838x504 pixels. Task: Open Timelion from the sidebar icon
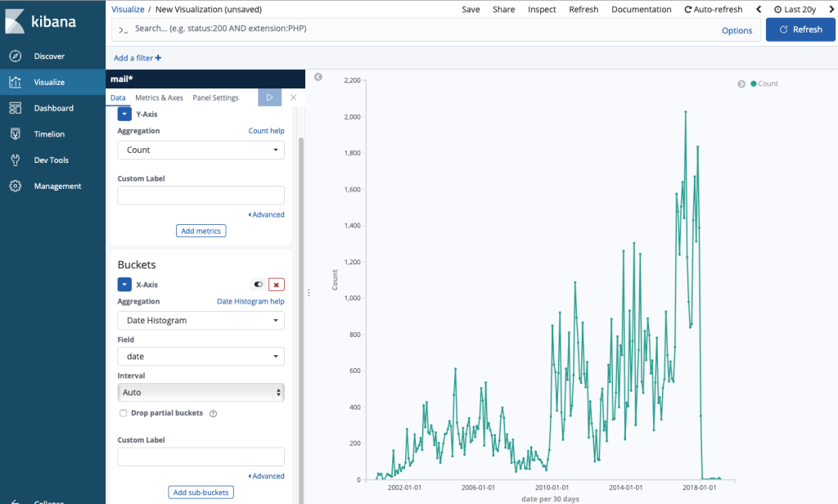[16, 134]
